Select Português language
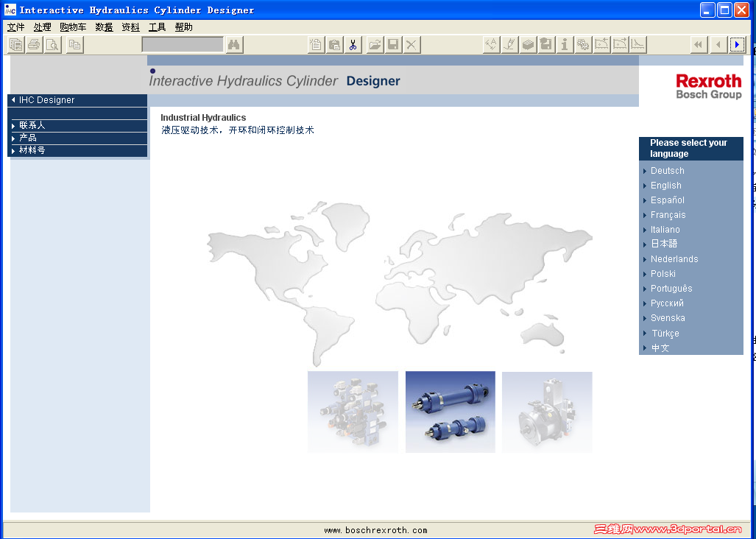 point(671,289)
